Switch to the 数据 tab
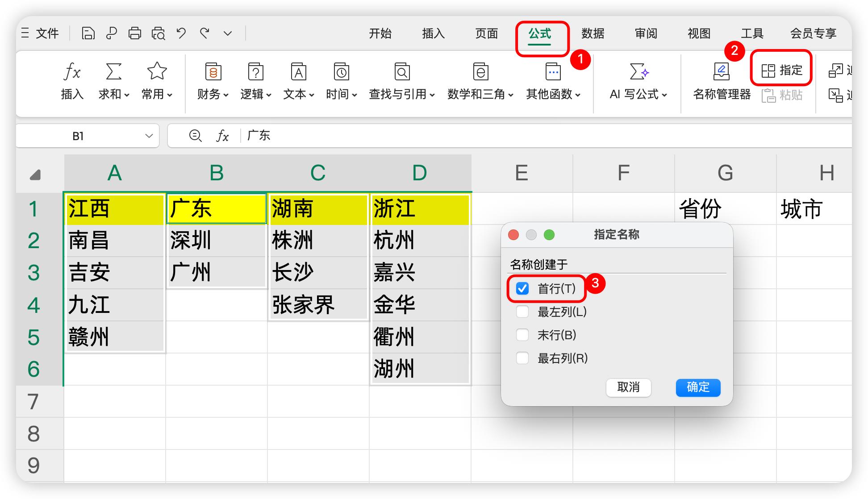 [x=593, y=33]
